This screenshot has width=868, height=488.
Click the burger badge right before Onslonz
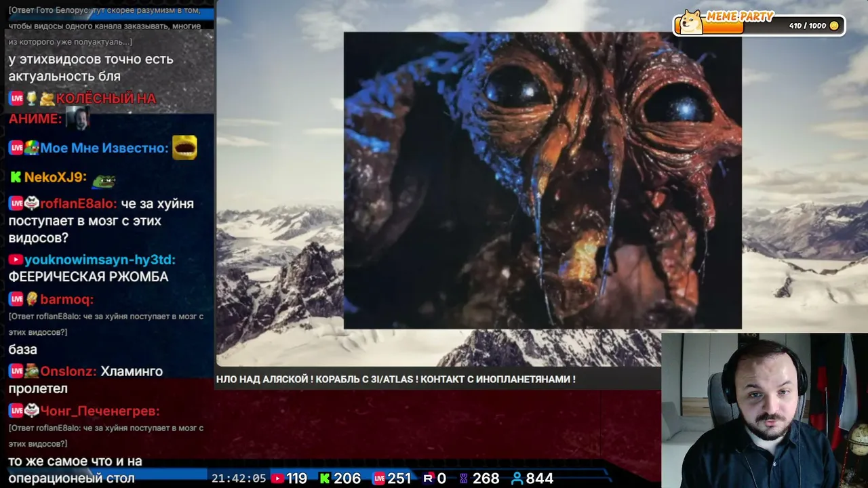point(32,371)
